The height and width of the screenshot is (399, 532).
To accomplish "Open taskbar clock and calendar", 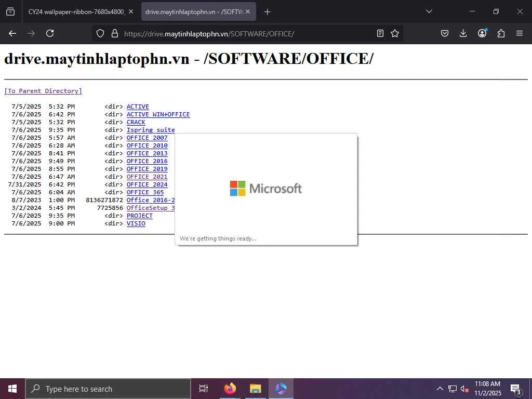I will [x=487, y=389].
